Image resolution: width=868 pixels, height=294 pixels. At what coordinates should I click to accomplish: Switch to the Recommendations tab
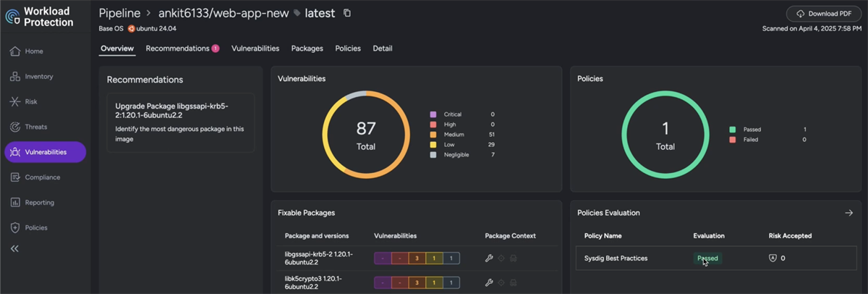177,49
